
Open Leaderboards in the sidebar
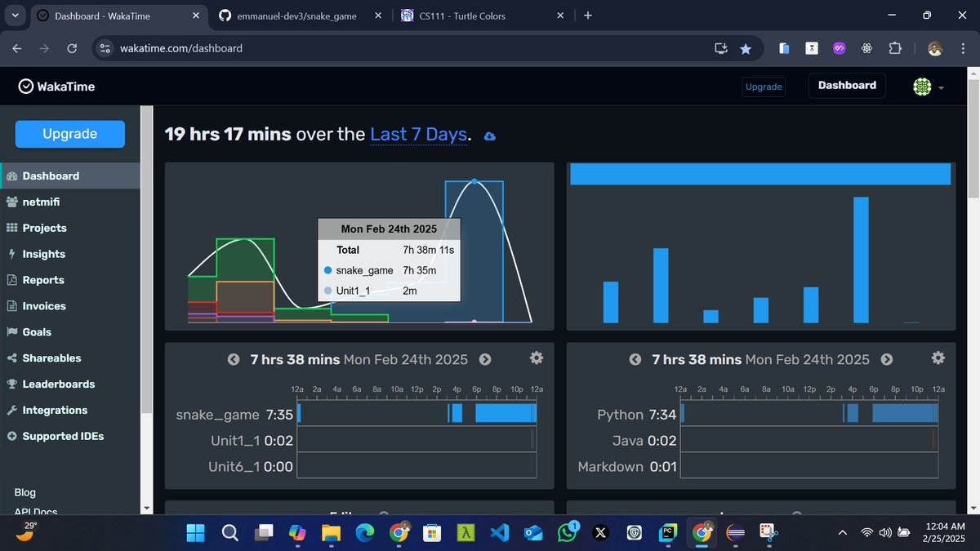(58, 384)
